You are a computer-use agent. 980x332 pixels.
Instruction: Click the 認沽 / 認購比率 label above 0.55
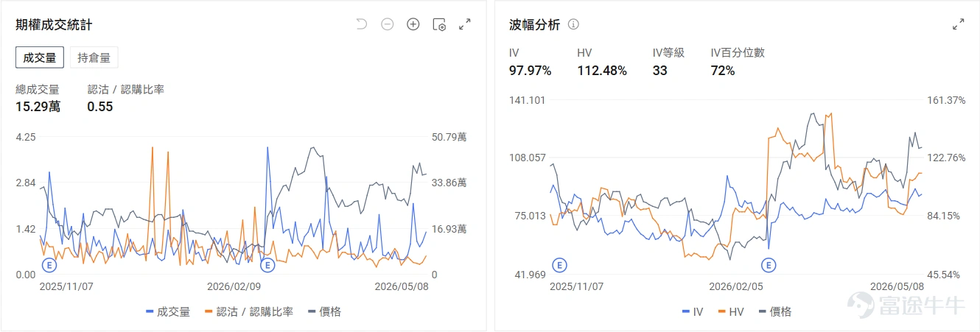[125, 90]
